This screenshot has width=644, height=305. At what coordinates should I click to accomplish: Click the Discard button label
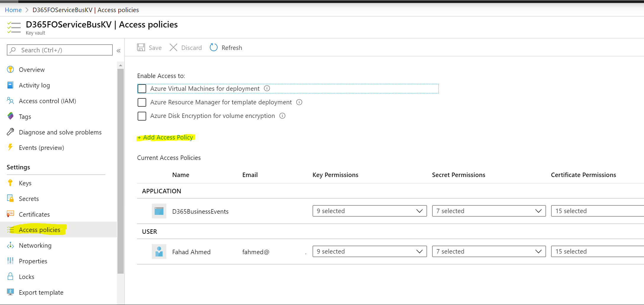coord(191,48)
